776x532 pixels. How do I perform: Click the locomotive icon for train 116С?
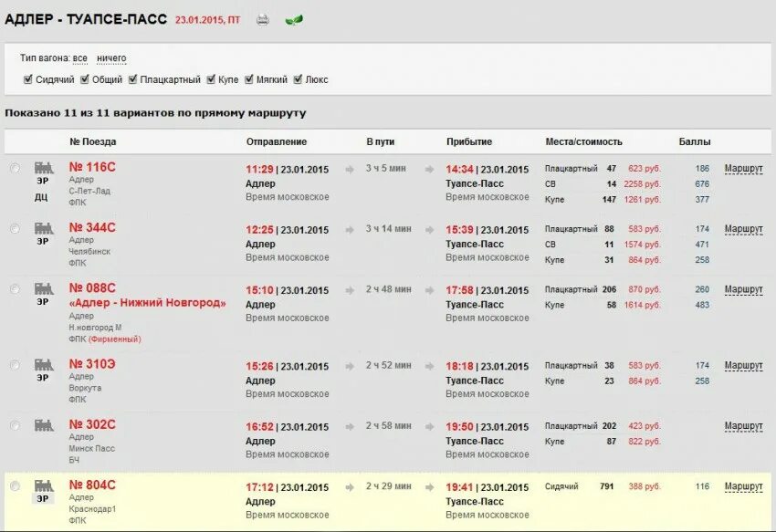click(x=43, y=168)
